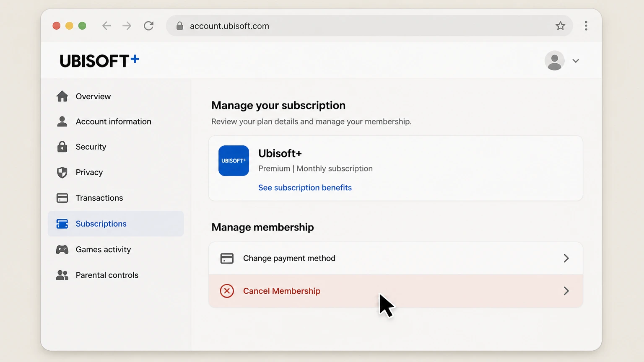Click the Subscriptions sidebar icon
This screenshot has width=644, height=362.
(x=62, y=224)
